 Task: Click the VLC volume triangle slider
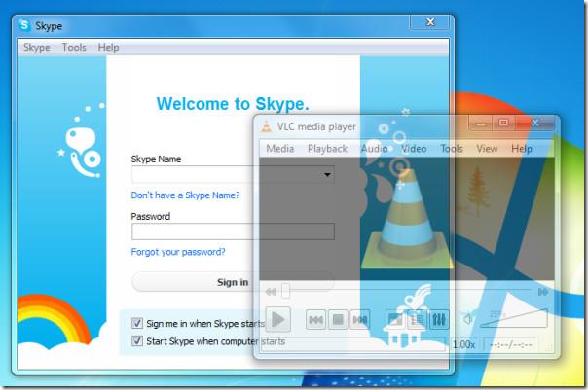pyautogui.click(x=514, y=318)
